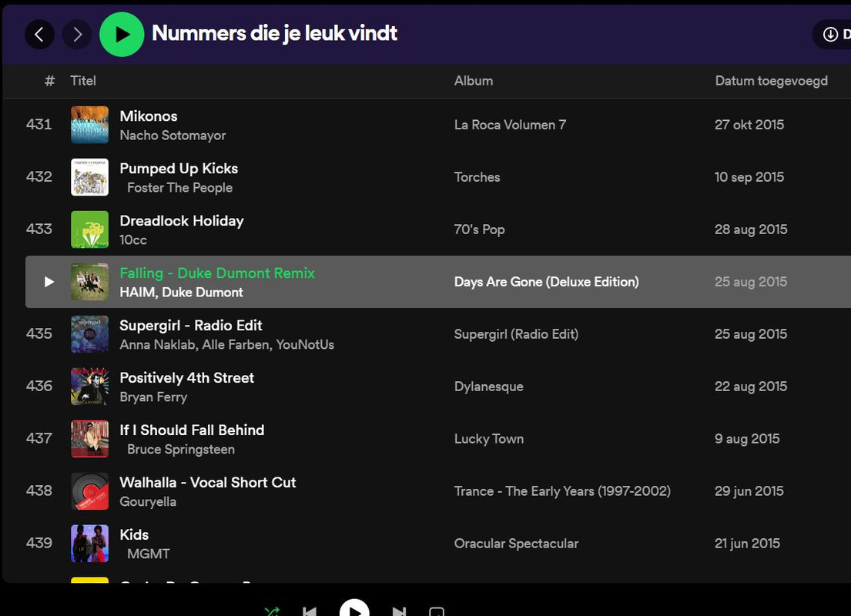
Task: Click the date 27 okt 2015
Action: [x=749, y=125]
